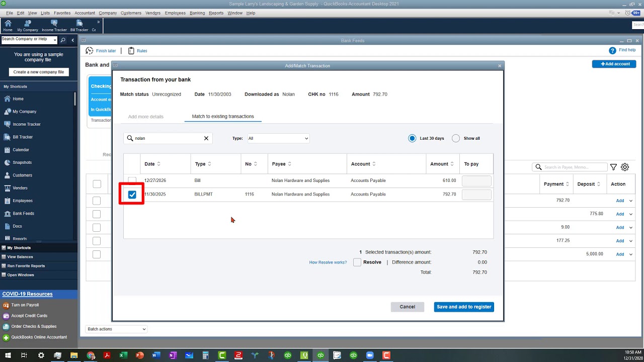Image resolution: width=644 pixels, height=362 pixels.
Task: Clear the nolan search with X icon
Action: click(206, 138)
